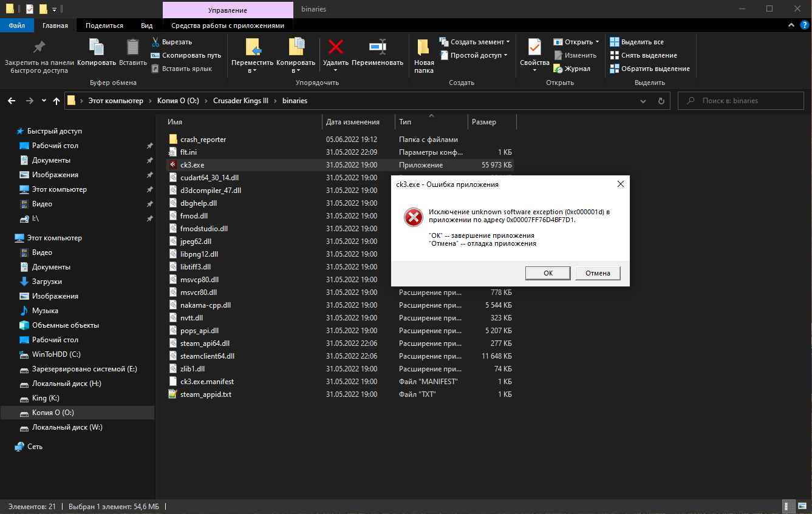Click Invert selection (Обратить выделение)

point(649,69)
